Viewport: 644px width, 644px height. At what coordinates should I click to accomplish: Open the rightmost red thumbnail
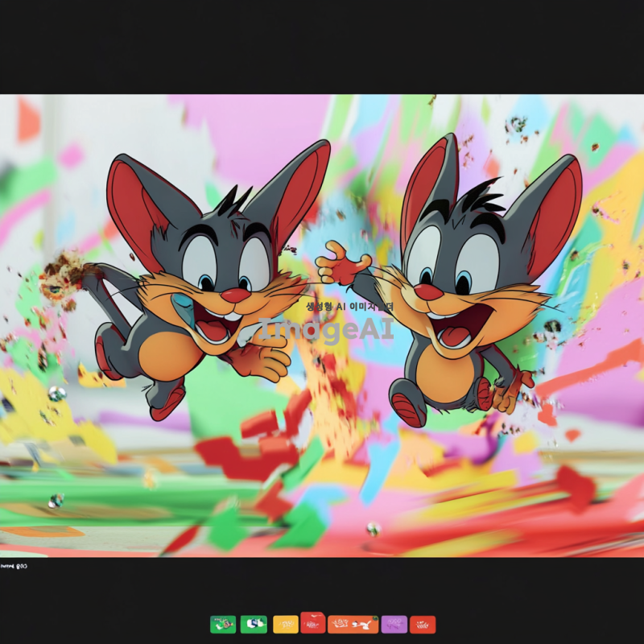click(x=423, y=624)
